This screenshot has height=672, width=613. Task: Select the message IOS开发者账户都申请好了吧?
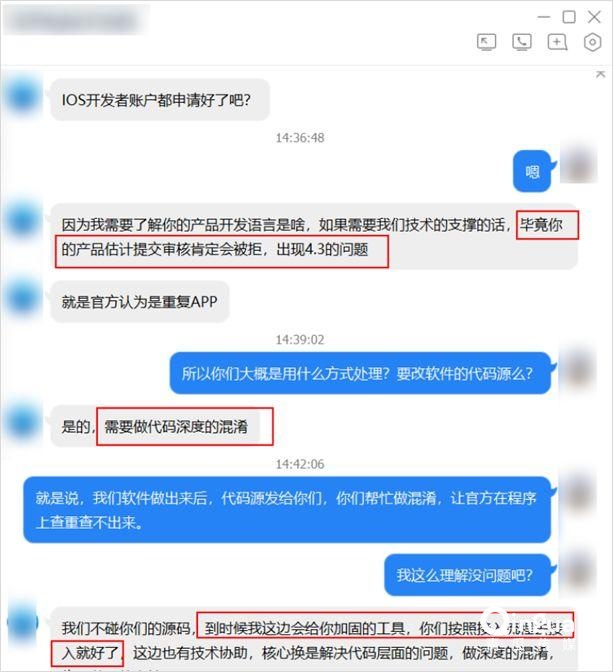pos(160,100)
